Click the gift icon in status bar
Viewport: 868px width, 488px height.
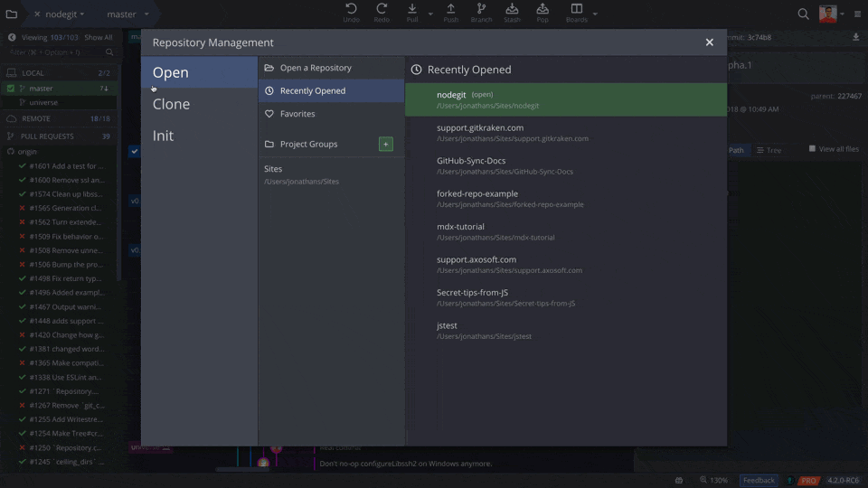coord(679,480)
